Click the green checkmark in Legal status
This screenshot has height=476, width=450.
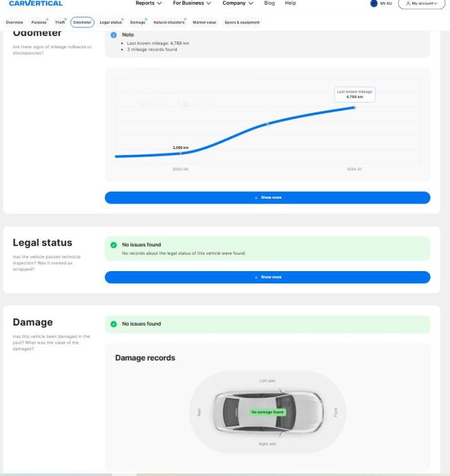(x=114, y=244)
